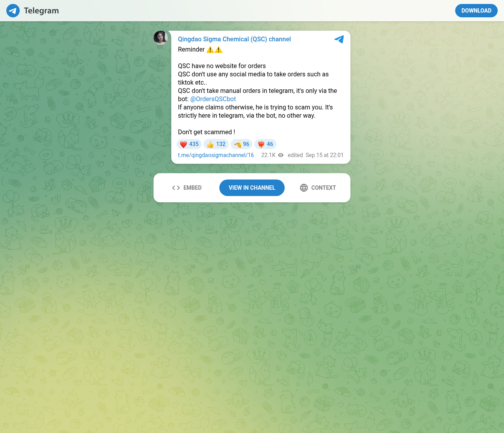Screen dimensions: 504x433
Task: Click the Telegram logo icon in header
Action: pos(13,11)
